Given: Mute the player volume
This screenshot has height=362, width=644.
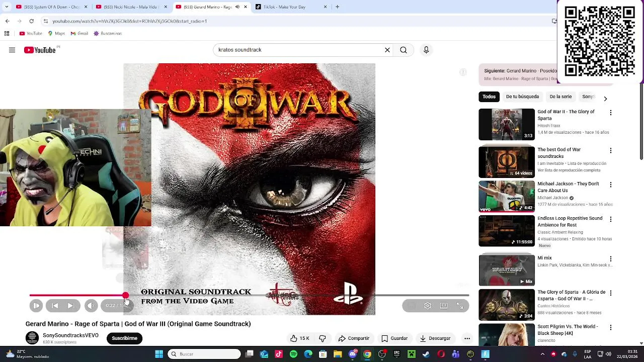Looking at the screenshot, I should (x=91, y=305).
